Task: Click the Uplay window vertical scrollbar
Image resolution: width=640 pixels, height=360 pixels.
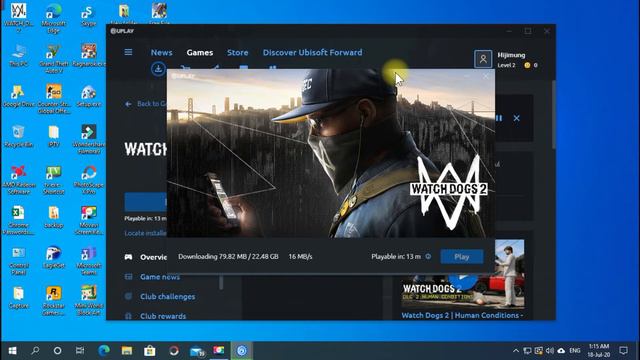Action: click(553, 114)
